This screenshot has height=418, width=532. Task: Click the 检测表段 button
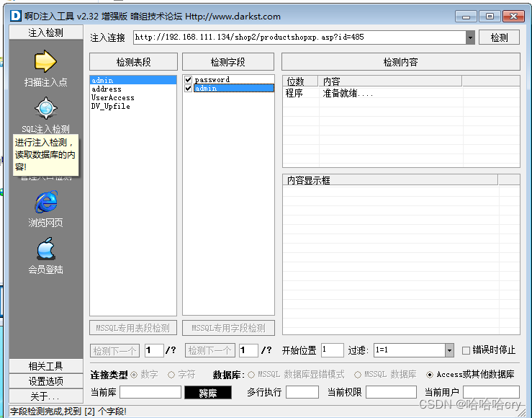133,62
